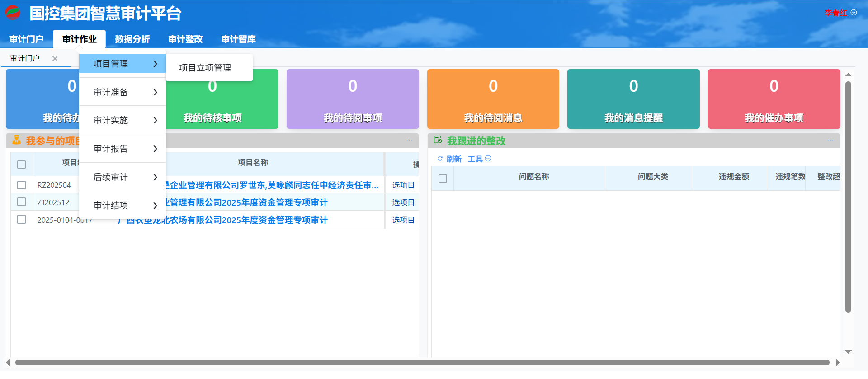Open the ellipsis menu of 我参与的项目 panel
Image resolution: width=868 pixels, height=379 pixels.
(409, 140)
